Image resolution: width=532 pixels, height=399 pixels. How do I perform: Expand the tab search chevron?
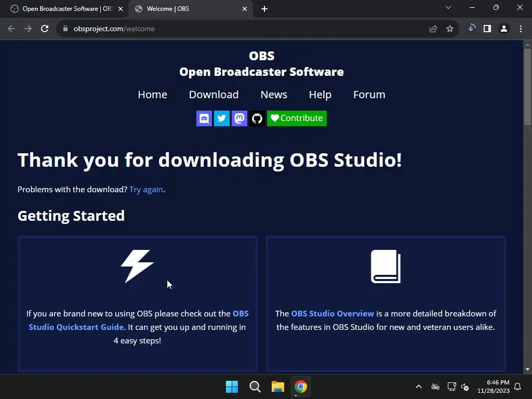click(x=448, y=7)
